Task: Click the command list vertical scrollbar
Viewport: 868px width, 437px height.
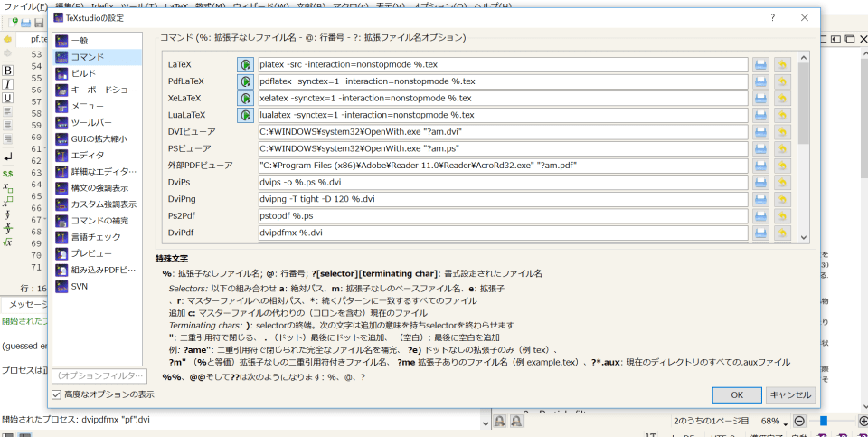Action: click(804, 104)
